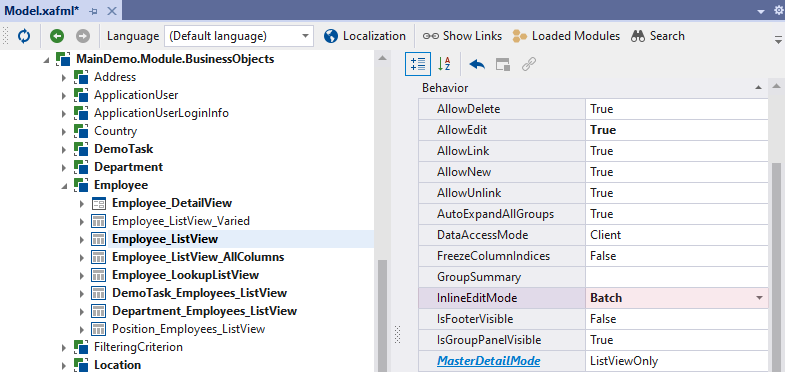This screenshot has width=785, height=372.
Task: Expand the DemoTask node
Action: click(64, 150)
